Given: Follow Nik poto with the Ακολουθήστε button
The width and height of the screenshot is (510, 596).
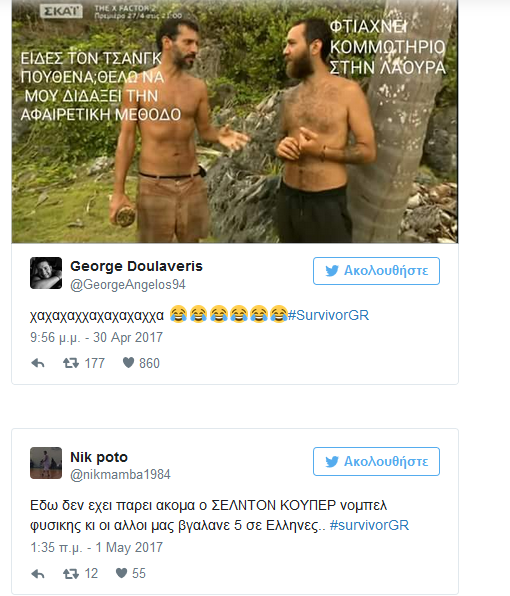Looking at the screenshot, I should tap(376, 461).
